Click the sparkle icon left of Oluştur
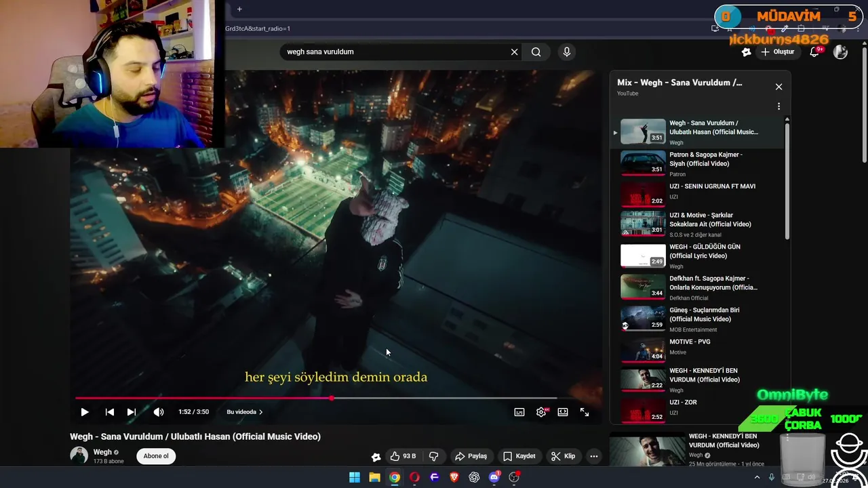The image size is (868, 488). coord(746,52)
